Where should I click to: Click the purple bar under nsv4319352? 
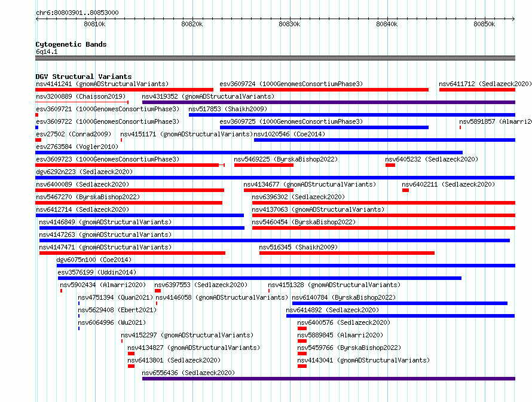pos(328,102)
